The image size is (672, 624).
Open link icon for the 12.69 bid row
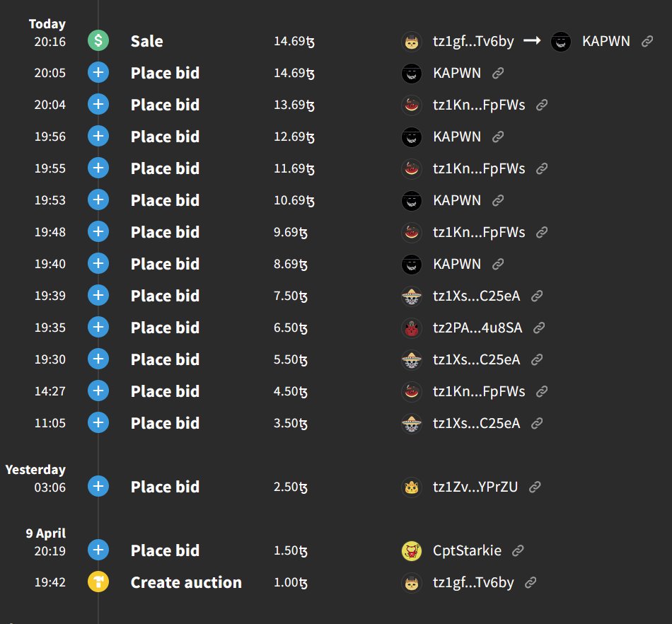tap(497, 137)
